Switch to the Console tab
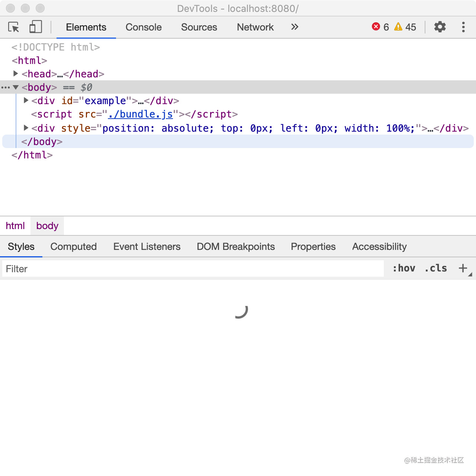 144,27
